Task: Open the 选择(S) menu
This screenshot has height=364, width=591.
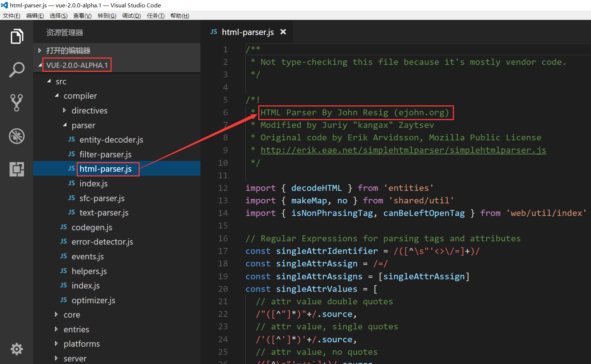Action: pos(59,15)
